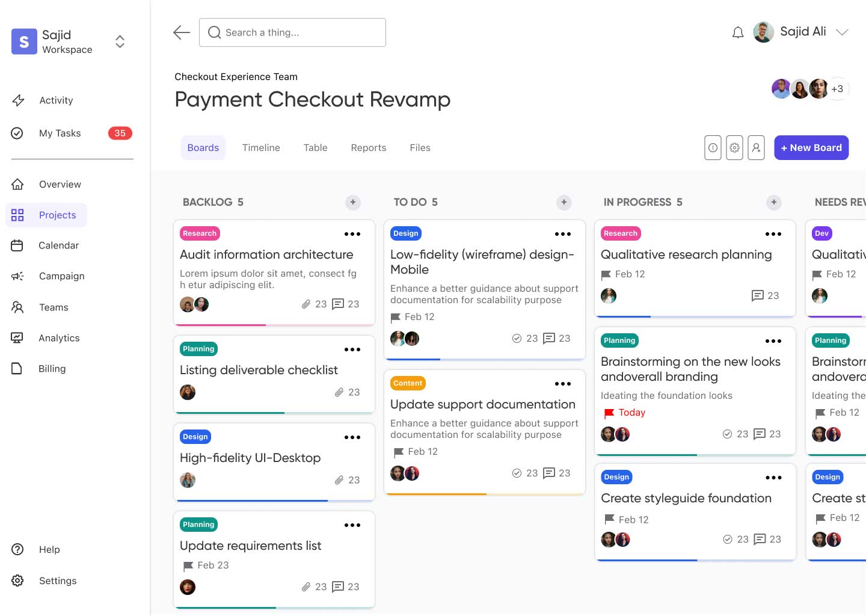Open options menu on High-fidelity UI-Desktop card

tap(352, 437)
